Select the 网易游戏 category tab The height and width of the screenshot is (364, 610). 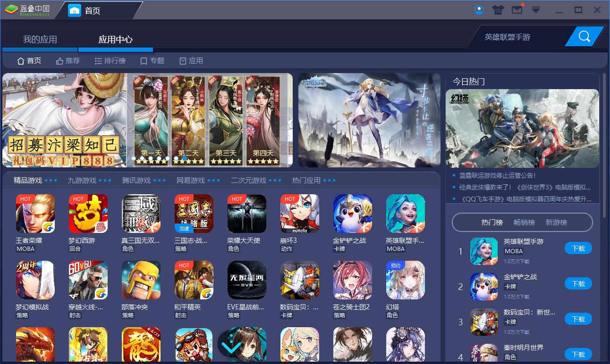coord(191,180)
